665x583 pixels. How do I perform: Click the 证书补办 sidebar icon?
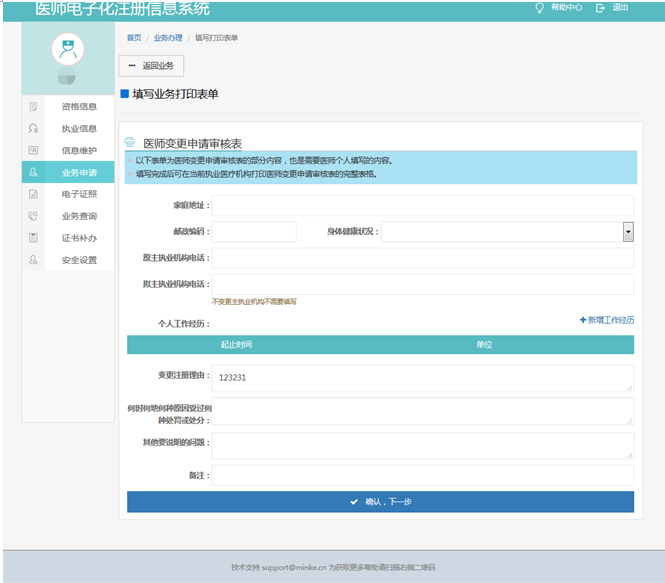click(x=34, y=238)
